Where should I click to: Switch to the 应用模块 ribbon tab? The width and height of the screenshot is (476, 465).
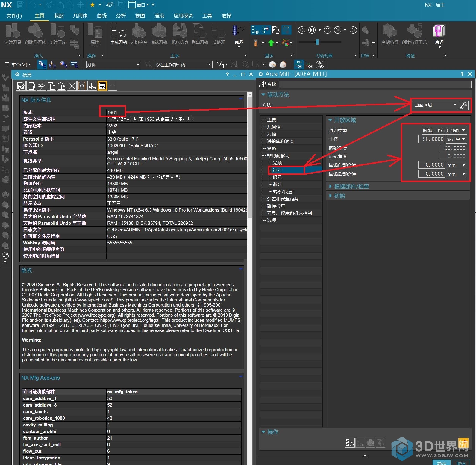[x=183, y=16]
